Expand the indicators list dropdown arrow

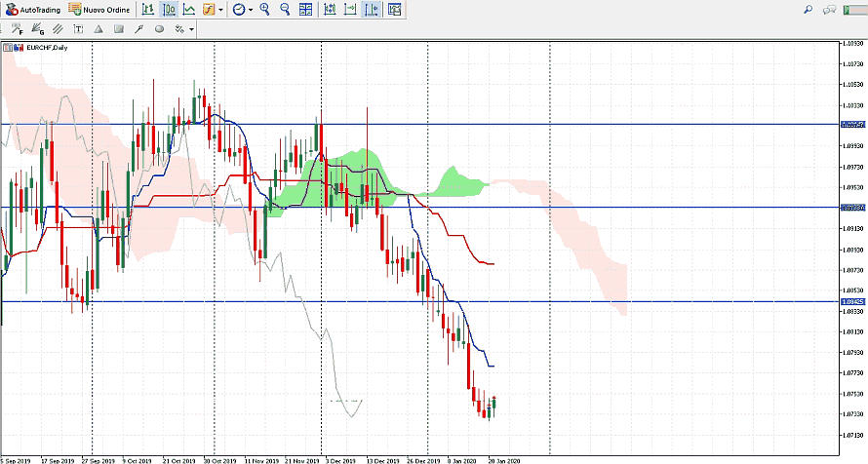[221, 10]
